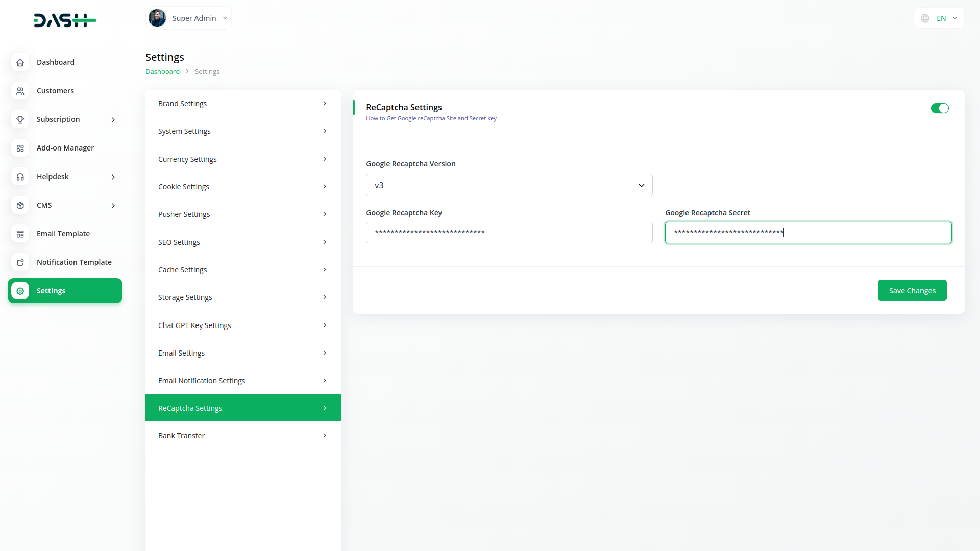980x551 pixels.
Task: Open the Chat GPT Key Settings item
Action: [x=243, y=325]
